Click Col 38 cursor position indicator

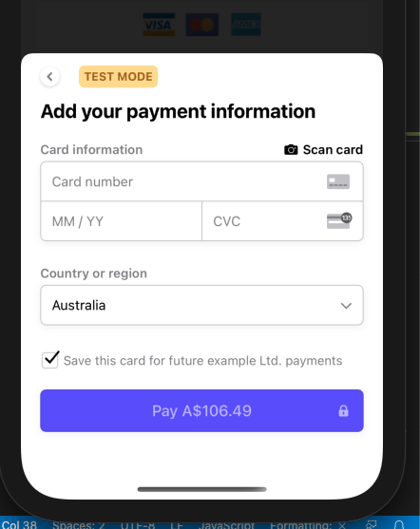point(19,525)
